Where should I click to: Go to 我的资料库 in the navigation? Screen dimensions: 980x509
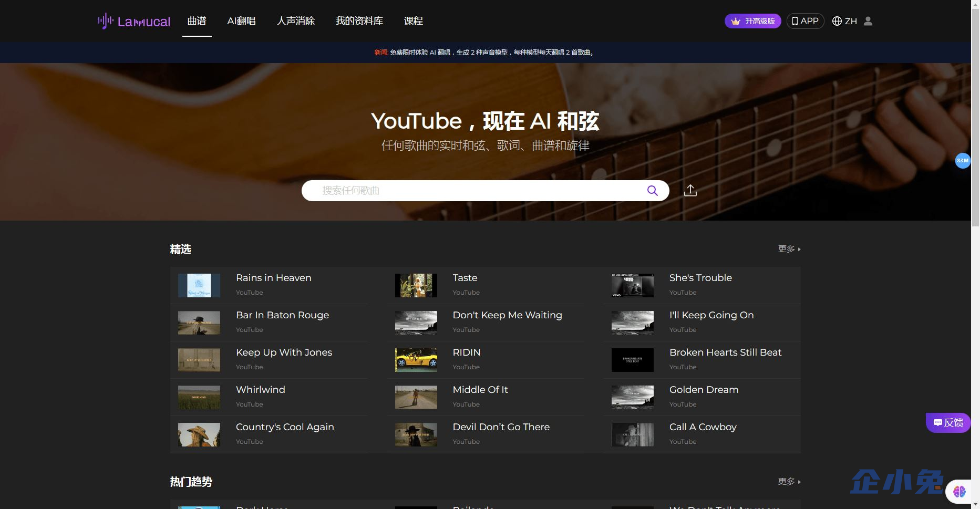[x=359, y=21]
